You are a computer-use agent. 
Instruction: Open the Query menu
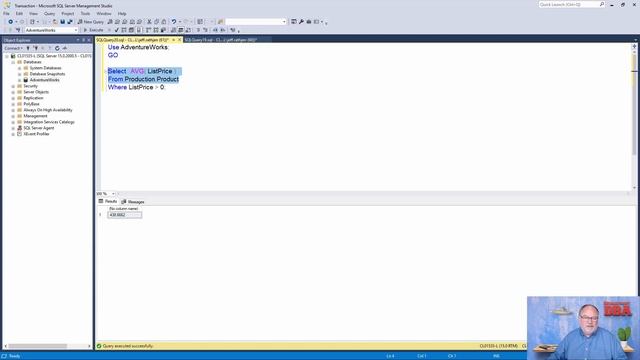click(x=49, y=13)
